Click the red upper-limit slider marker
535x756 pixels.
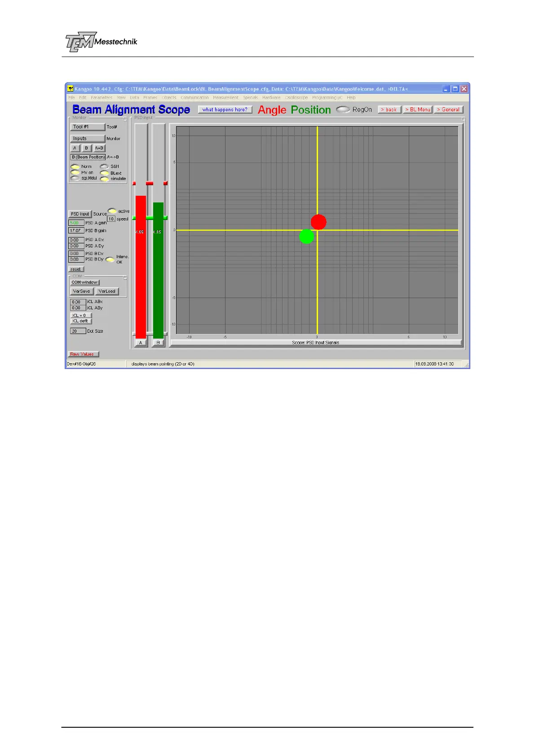coord(150,183)
